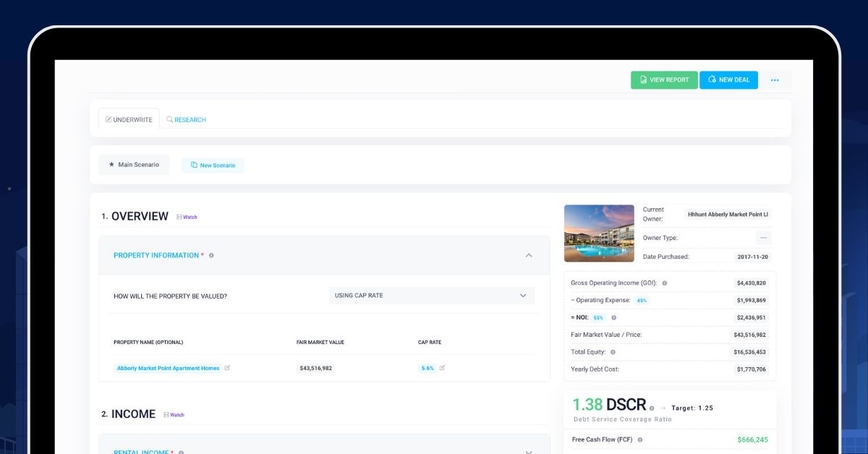Click the info icon after DSCR

(x=652, y=408)
